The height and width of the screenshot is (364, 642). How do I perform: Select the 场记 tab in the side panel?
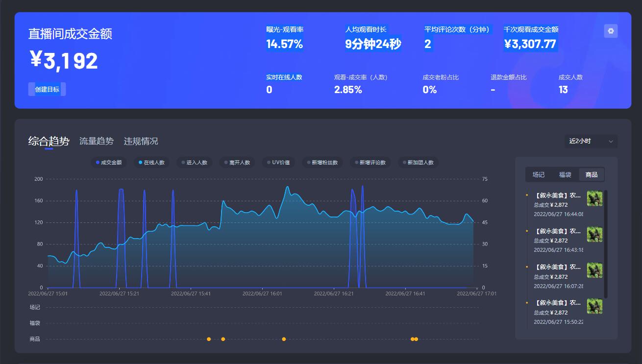(539, 174)
